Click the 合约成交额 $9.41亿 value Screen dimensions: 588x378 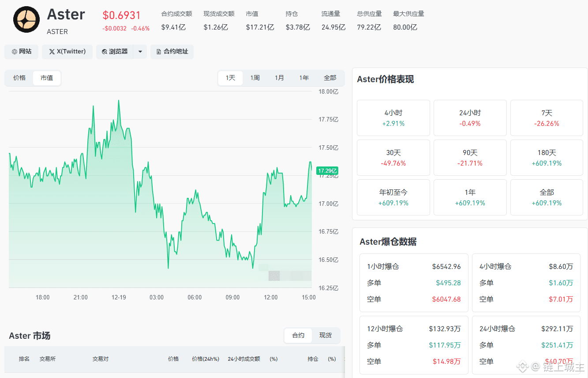[x=173, y=27]
